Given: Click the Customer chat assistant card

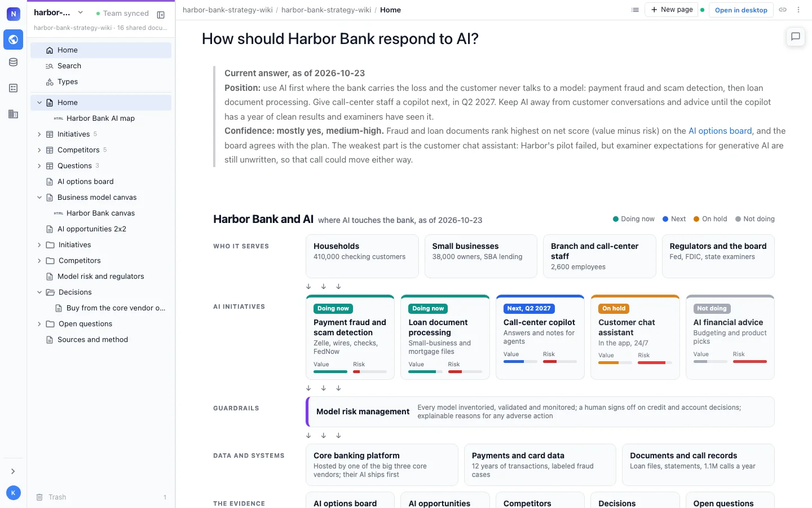Looking at the screenshot, I should pyautogui.click(x=635, y=337).
